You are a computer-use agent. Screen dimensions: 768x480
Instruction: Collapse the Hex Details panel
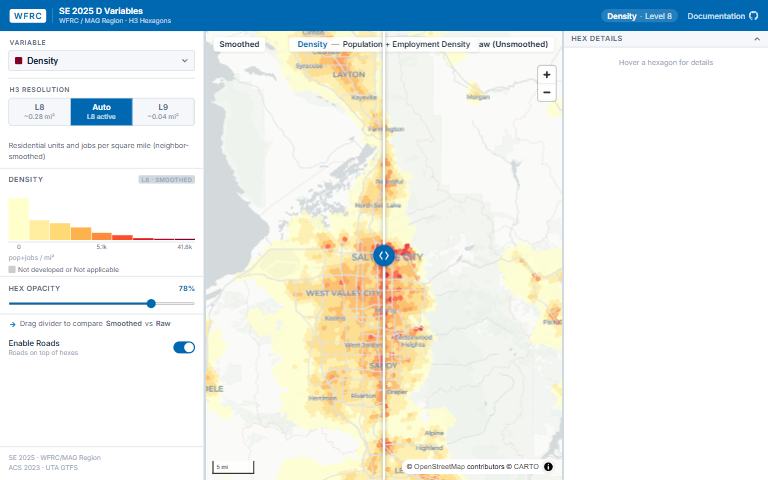point(757,39)
